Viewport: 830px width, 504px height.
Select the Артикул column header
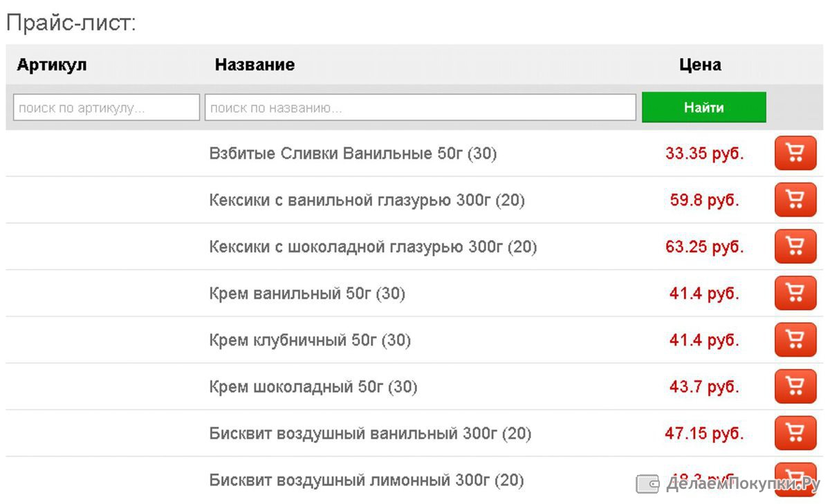pyautogui.click(x=52, y=65)
